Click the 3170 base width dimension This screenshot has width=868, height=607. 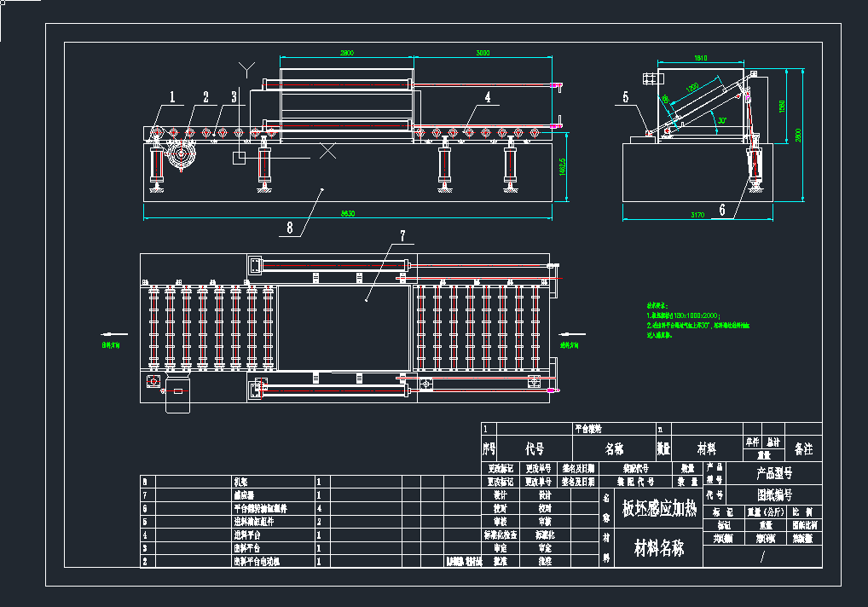tap(697, 217)
